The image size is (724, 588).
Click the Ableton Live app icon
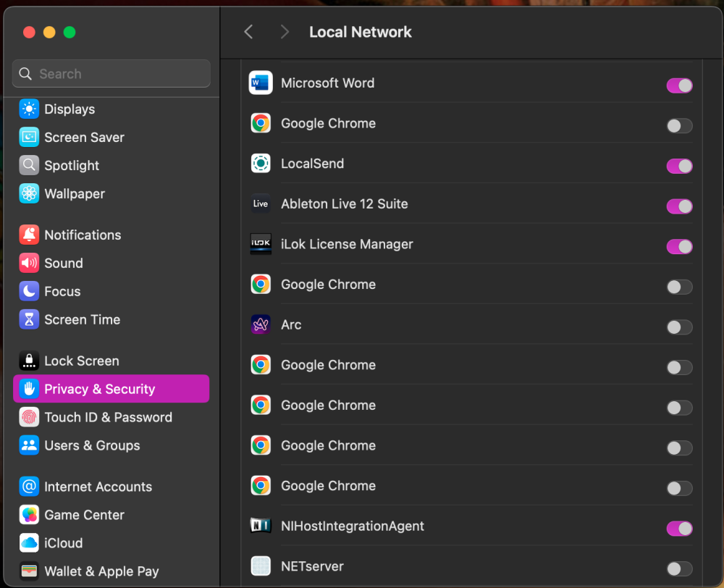(261, 203)
